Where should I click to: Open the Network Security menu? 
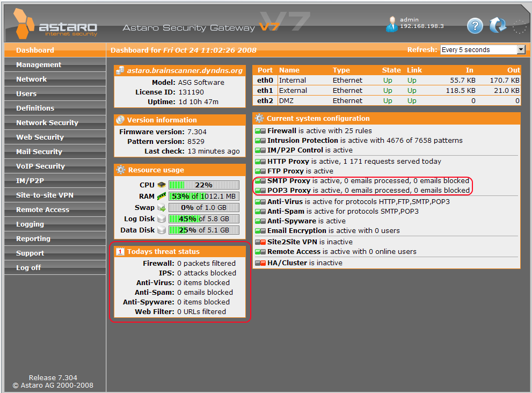(55, 122)
